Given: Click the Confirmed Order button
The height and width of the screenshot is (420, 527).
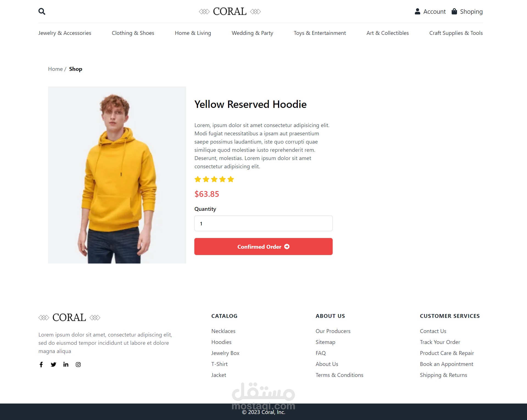Looking at the screenshot, I should (x=263, y=247).
